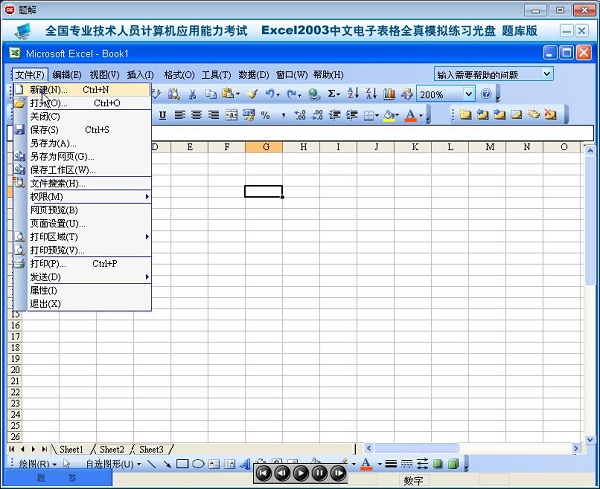
Task: Click the Insert Hyperlink globe icon
Action: [314, 94]
